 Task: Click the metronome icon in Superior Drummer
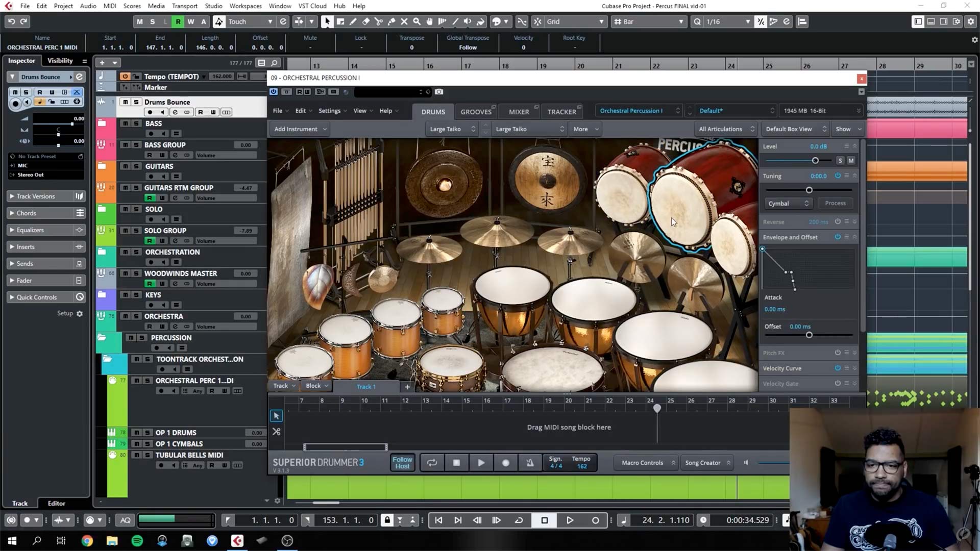coord(530,463)
